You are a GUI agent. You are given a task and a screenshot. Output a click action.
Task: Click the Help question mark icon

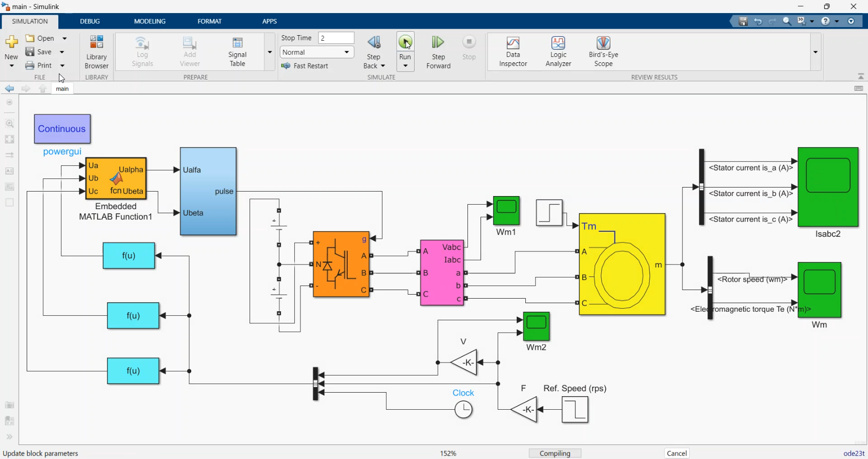click(x=825, y=21)
